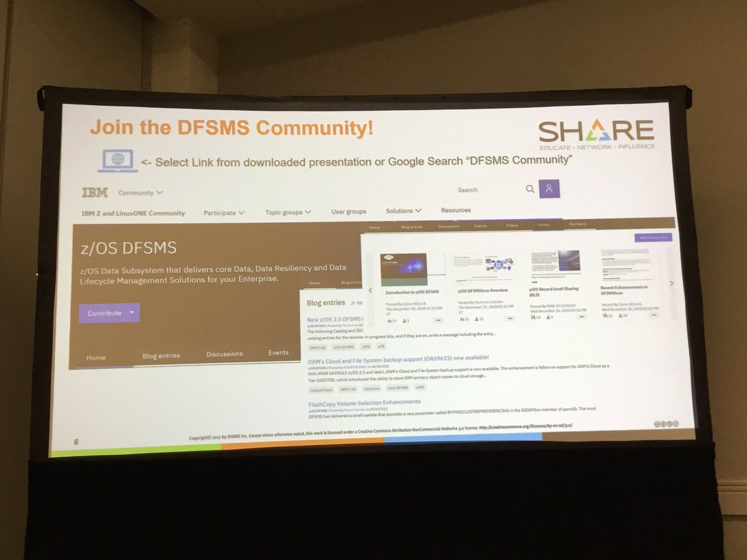
Task: Show next library items with right arrow
Action: [x=671, y=283]
